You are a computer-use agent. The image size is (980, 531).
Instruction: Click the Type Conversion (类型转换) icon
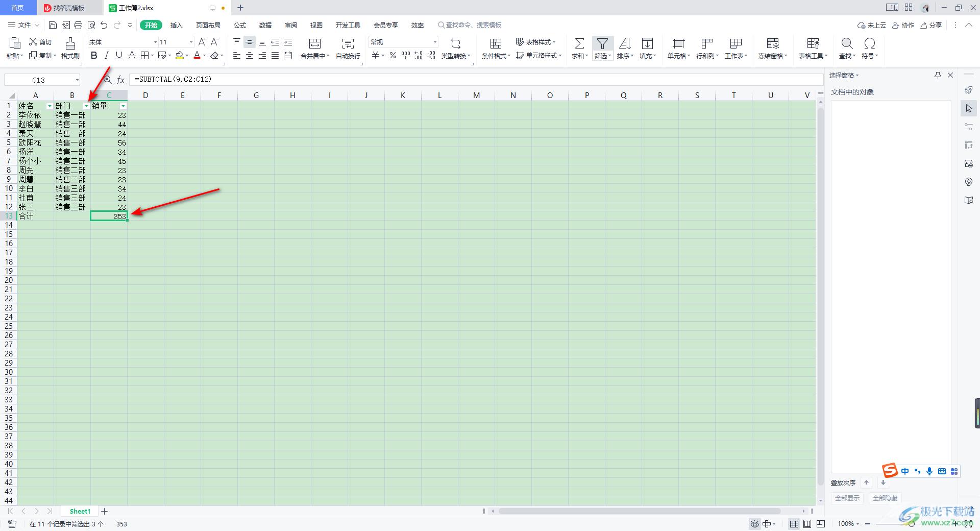[455, 43]
